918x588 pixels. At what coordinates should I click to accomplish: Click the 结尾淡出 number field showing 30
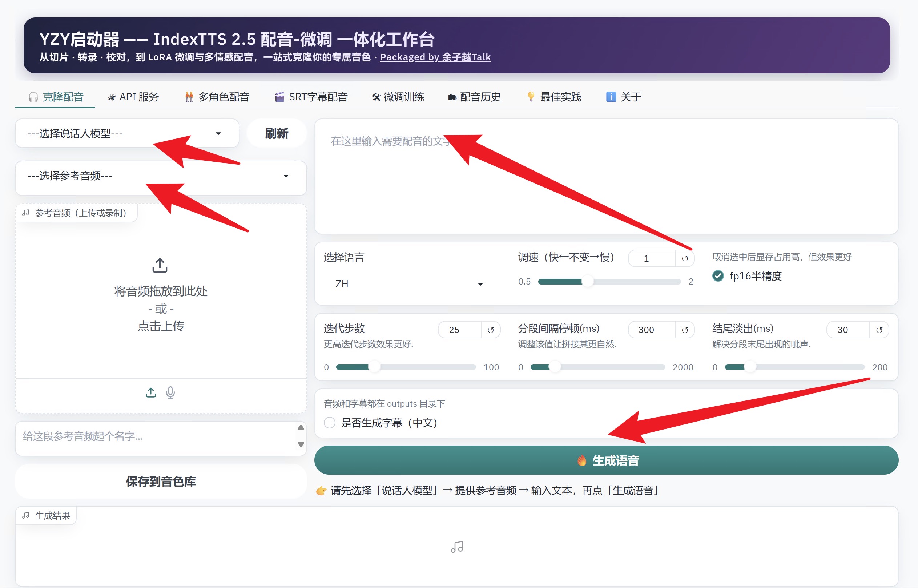point(848,330)
